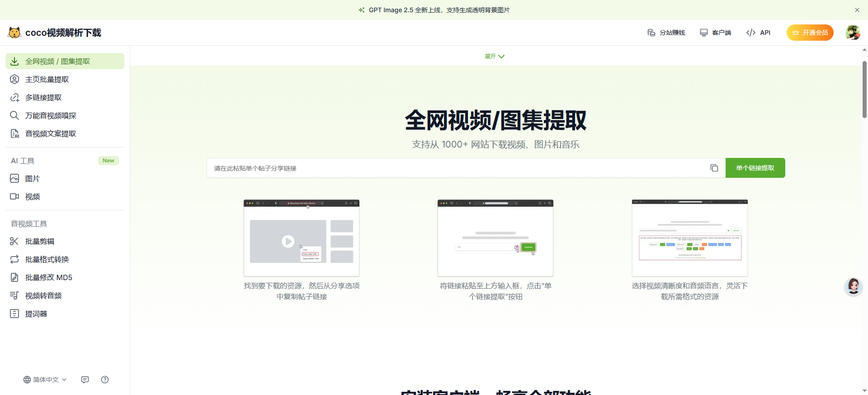Open the choose quality tutorial thumbnail
This screenshot has width=868, height=395.
coord(690,238)
